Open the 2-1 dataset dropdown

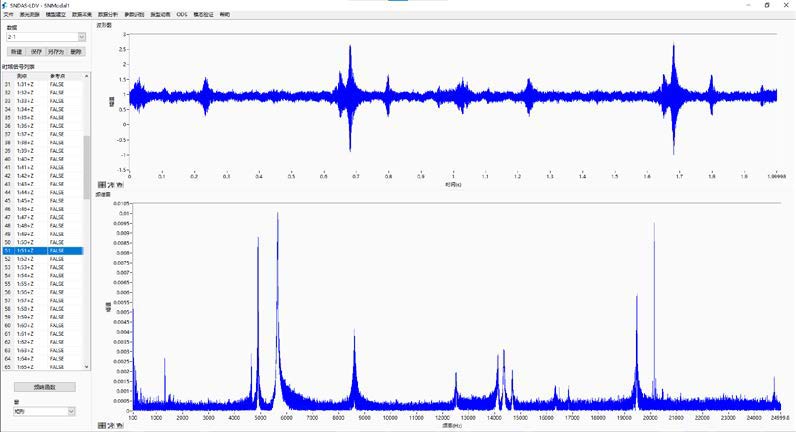tap(80, 37)
